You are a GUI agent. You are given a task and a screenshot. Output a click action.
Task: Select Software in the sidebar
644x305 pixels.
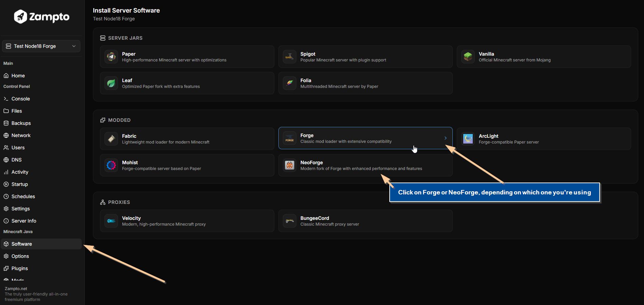coord(41,244)
